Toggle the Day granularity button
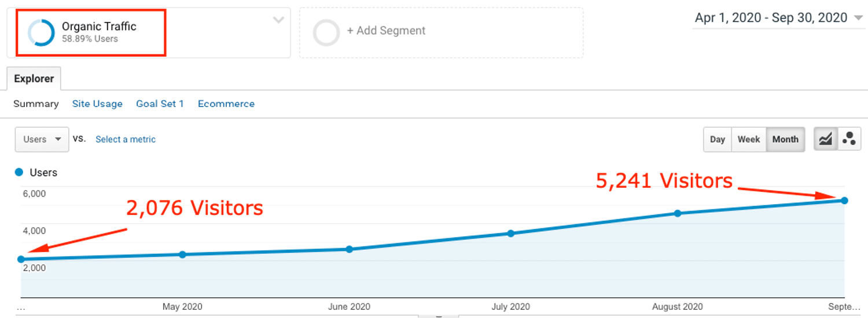This screenshot has width=868, height=318. (718, 139)
